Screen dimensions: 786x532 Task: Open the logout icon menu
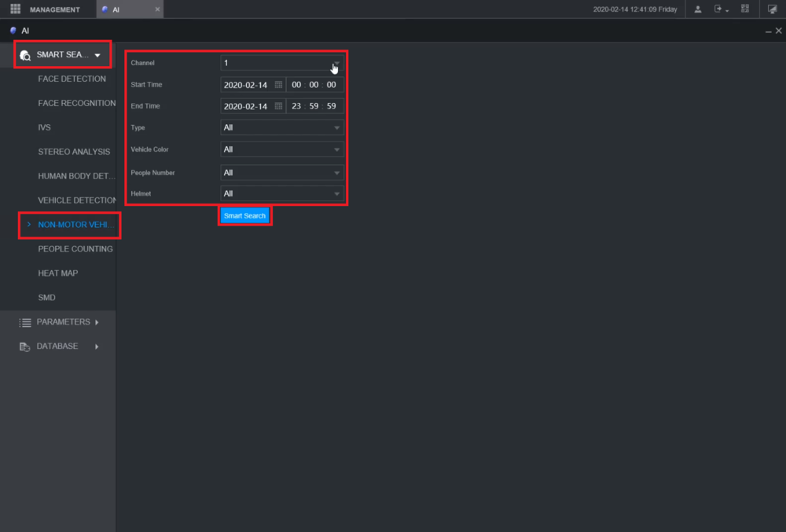pyautogui.click(x=721, y=9)
